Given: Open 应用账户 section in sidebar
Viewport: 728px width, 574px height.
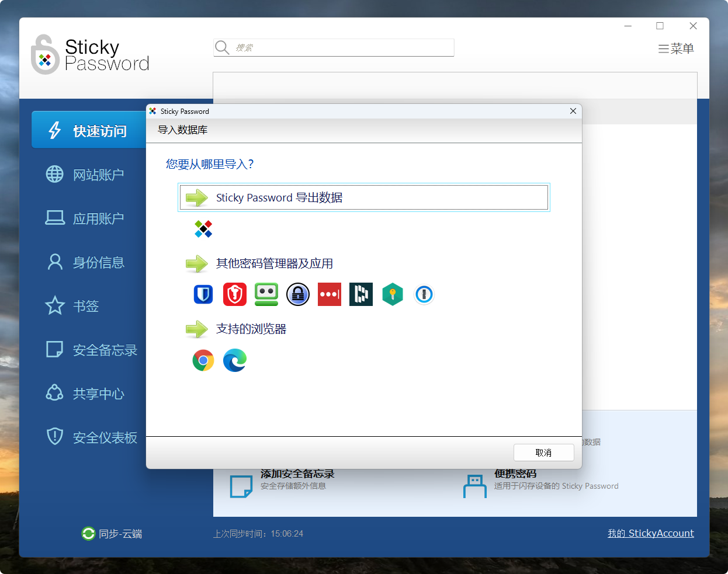Looking at the screenshot, I should [x=85, y=218].
